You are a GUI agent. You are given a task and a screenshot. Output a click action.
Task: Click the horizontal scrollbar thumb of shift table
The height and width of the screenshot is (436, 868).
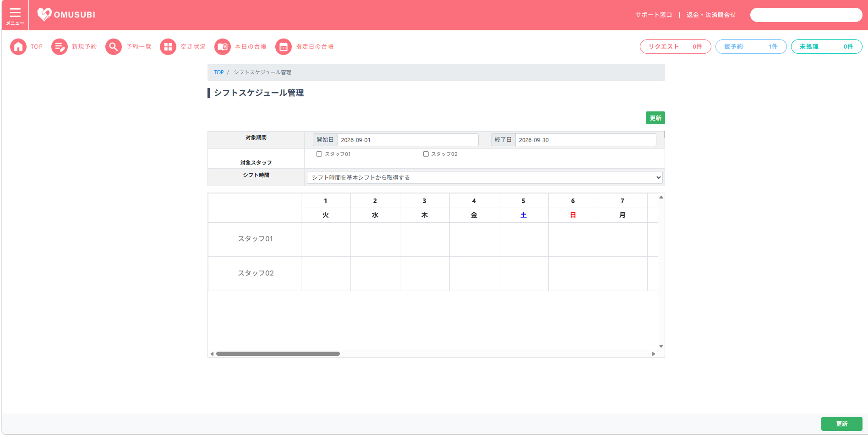click(278, 354)
